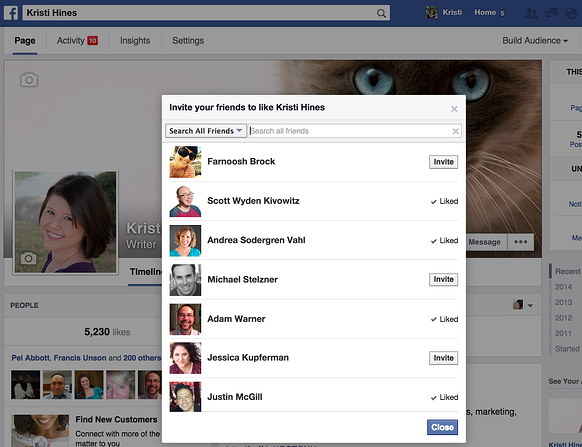Open the post-as avatar dropdown arrow
The image size is (582, 447).
(530, 305)
